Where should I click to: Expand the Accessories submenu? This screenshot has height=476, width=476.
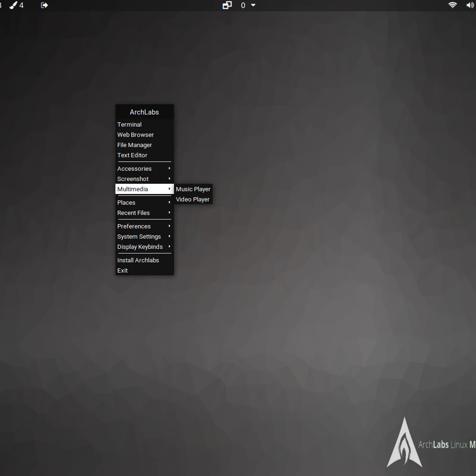click(145, 169)
